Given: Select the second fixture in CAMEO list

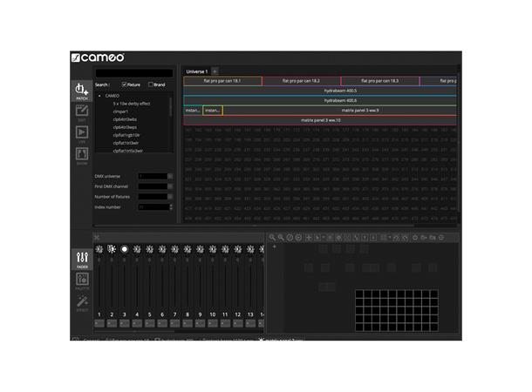Looking at the screenshot, I should coord(120,112).
